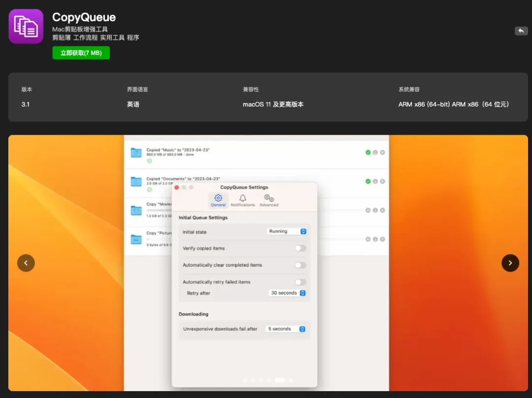This screenshot has height=398, width=532.
Task: Open General settings tab
Action: tap(218, 200)
